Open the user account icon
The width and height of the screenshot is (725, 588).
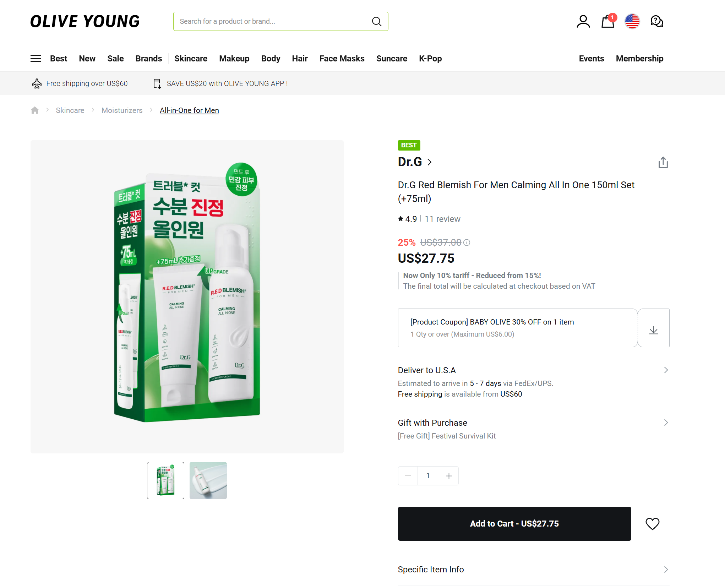tap(583, 22)
